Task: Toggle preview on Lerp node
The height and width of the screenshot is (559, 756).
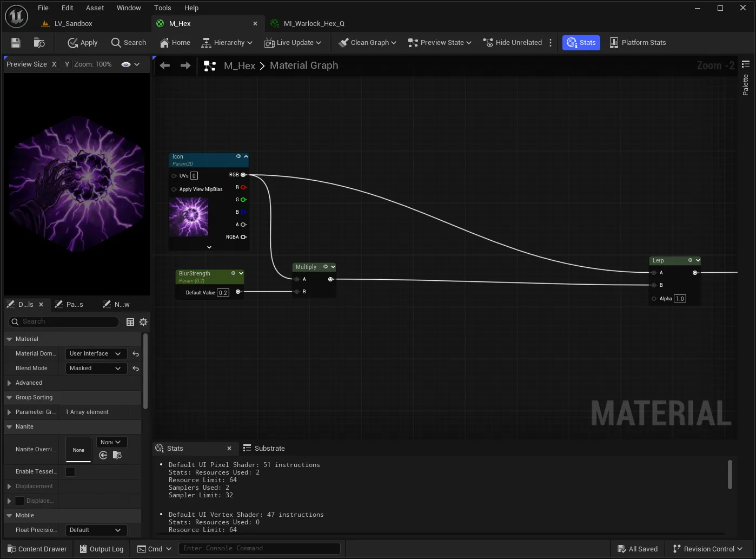Action: (690, 260)
